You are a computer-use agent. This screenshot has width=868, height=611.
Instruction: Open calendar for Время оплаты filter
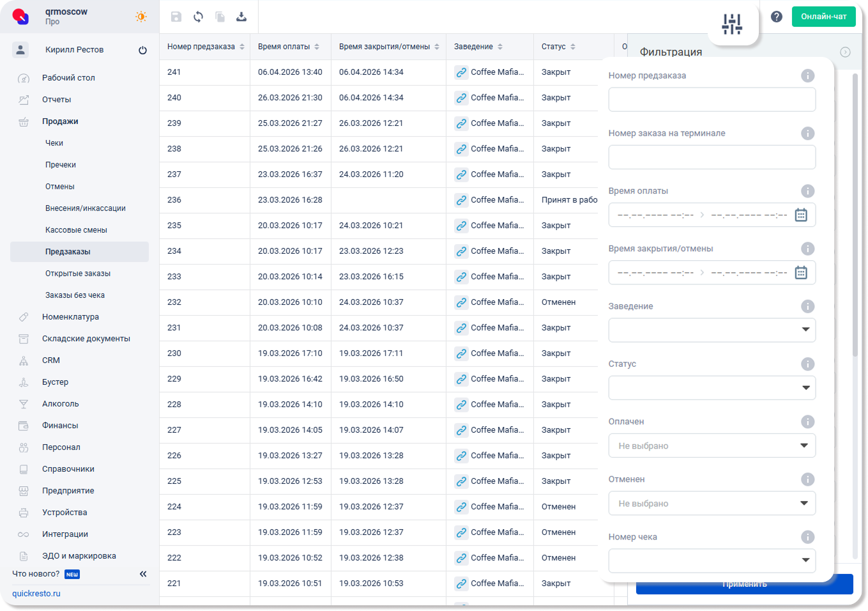[x=801, y=215]
